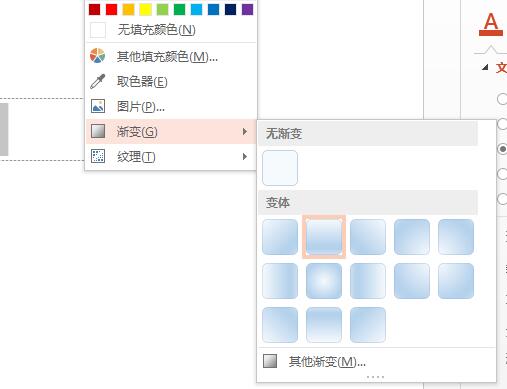The height and width of the screenshot is (389, 507).
Task: Pick the blue standard color swatch
Action: pos(214,9)
